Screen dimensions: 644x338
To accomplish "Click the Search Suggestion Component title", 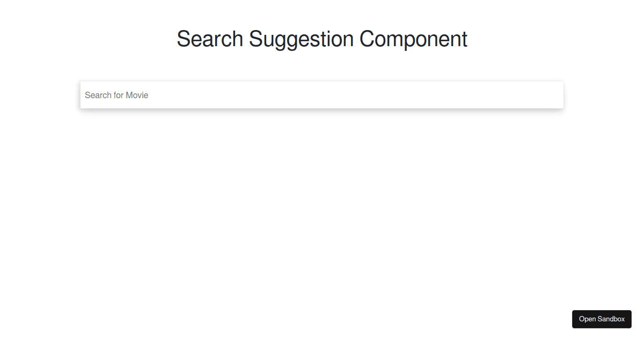I will 322,39.
